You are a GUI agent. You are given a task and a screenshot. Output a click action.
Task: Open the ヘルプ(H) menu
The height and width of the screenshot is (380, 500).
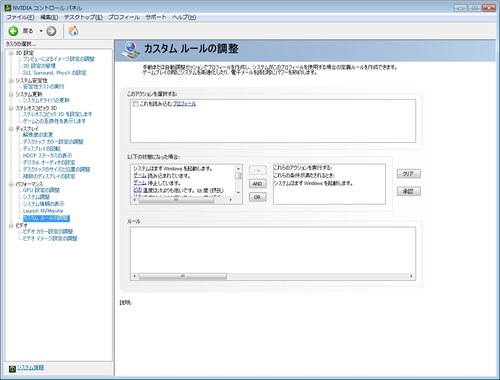(x=184, y=17)
